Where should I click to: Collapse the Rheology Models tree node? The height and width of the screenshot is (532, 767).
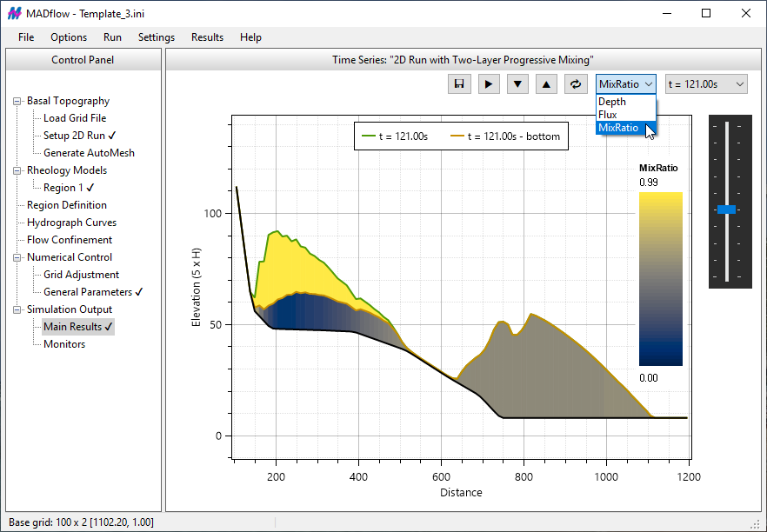point(17,170)
